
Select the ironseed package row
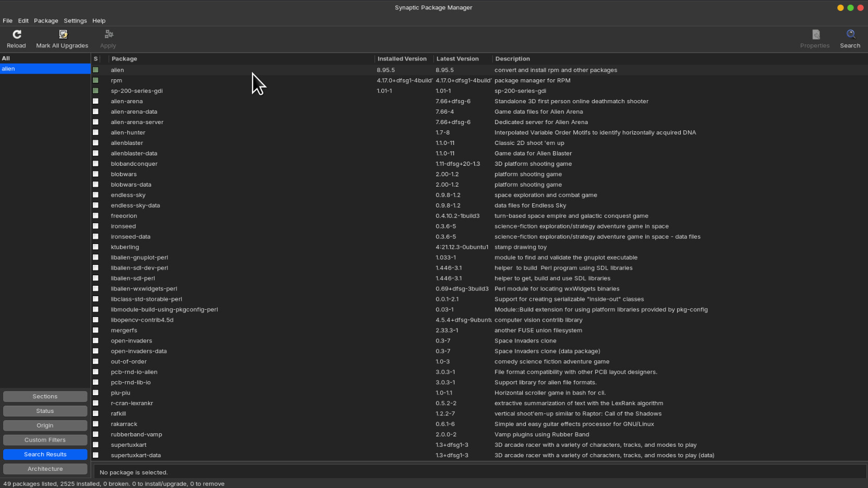coord(479,226)
